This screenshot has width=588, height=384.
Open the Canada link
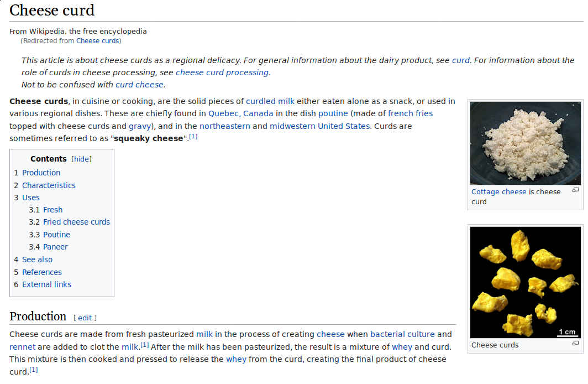[x=258, y=114]
